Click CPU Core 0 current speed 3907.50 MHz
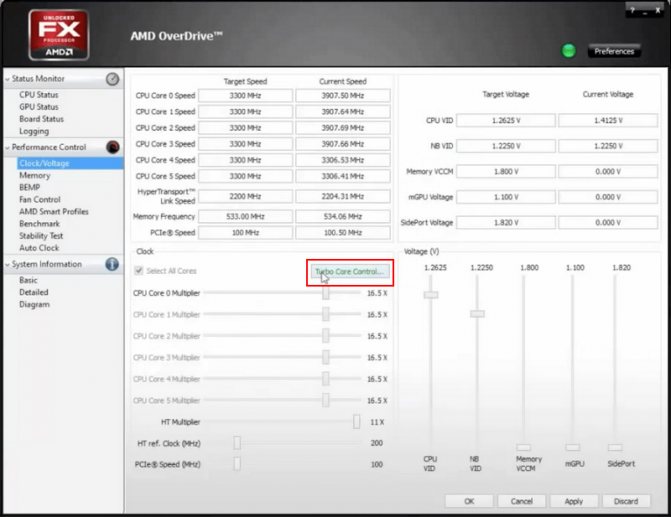Screen dimensions: 671x517 (343, 95)
